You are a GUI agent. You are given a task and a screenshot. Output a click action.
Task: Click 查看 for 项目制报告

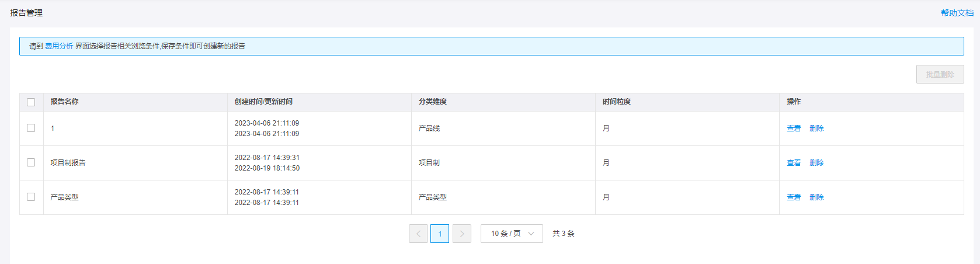tap(794, 163)
